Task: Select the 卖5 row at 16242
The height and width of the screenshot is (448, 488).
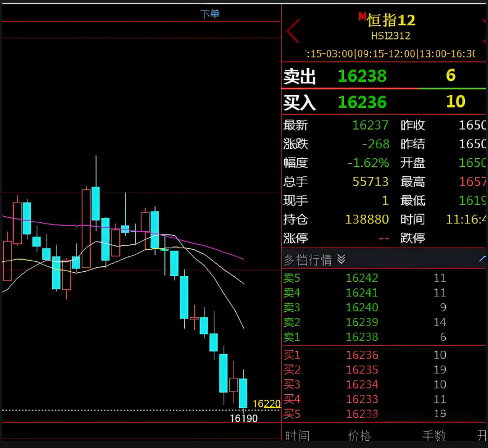Action: point(362,278)
